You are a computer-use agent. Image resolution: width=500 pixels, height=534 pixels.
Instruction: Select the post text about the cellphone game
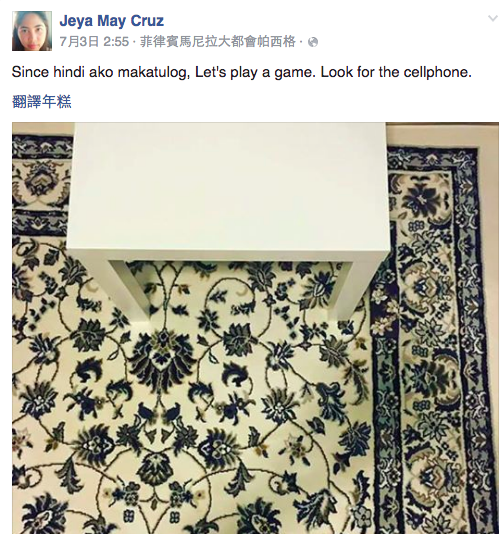[x=241, y=73]
